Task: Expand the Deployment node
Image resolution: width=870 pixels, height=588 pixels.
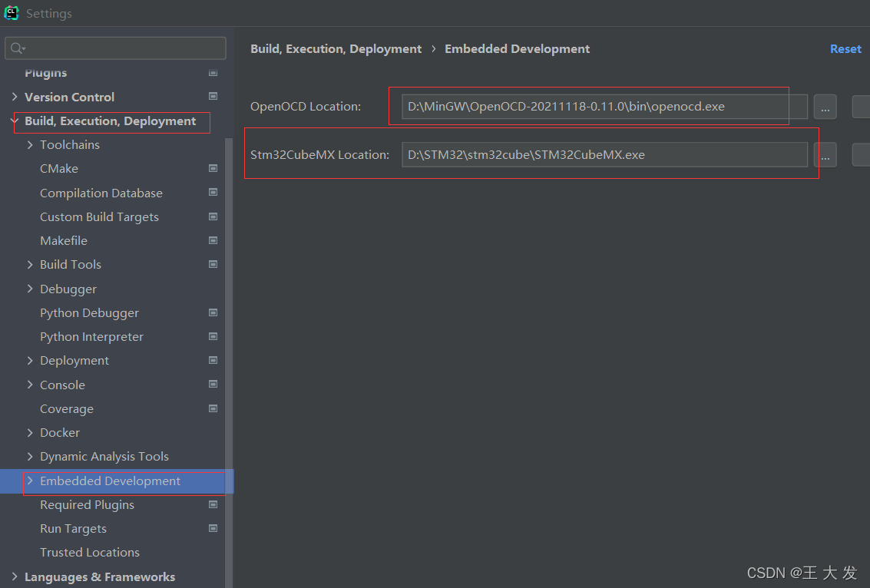Action: [x=30, y=361]
